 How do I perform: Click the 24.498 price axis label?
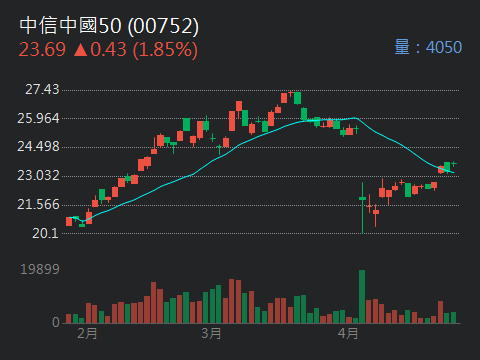(x=38, y=146)
